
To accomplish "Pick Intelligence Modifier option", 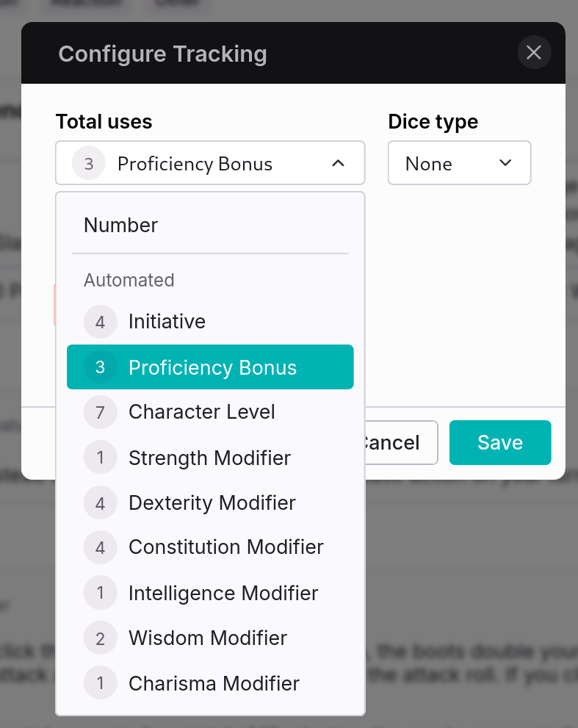I will click(x=223, y=593).
